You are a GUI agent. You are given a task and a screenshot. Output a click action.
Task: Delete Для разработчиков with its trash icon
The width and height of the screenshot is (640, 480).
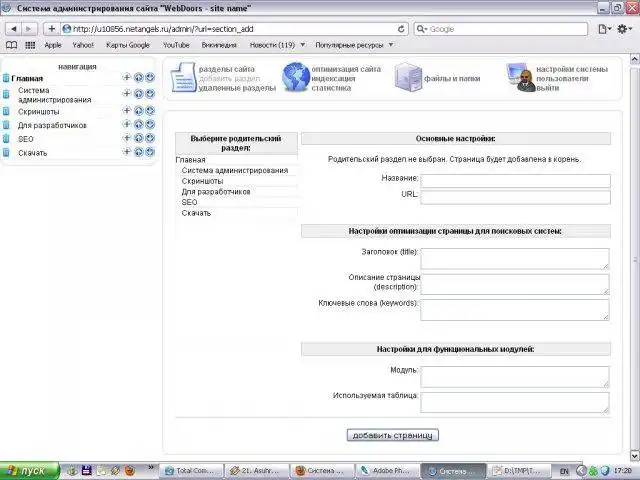6,125
